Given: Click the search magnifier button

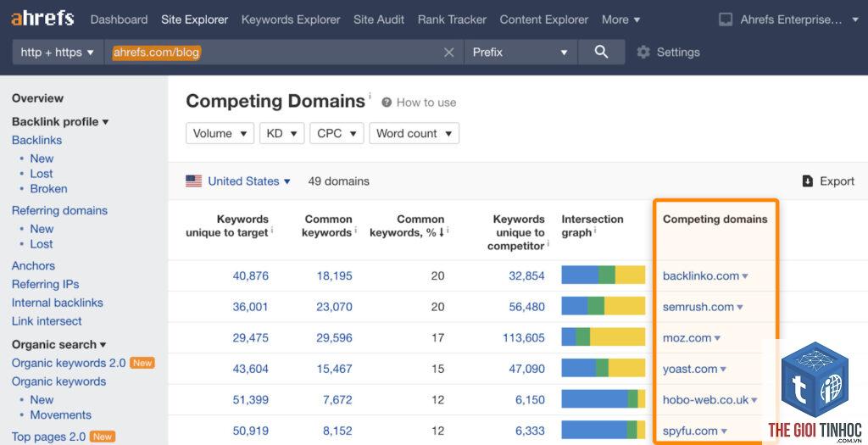Looking at the screenshot, I should pos(601,52).
